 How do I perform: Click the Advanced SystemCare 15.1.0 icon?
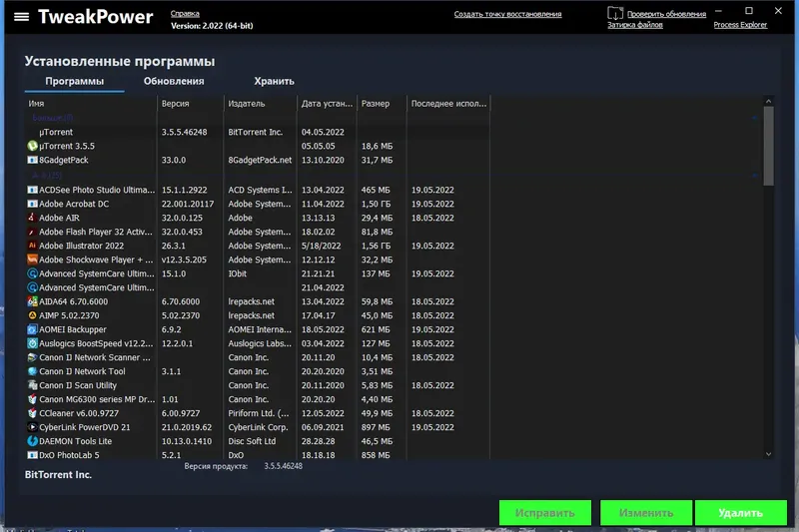click(32, 273)
